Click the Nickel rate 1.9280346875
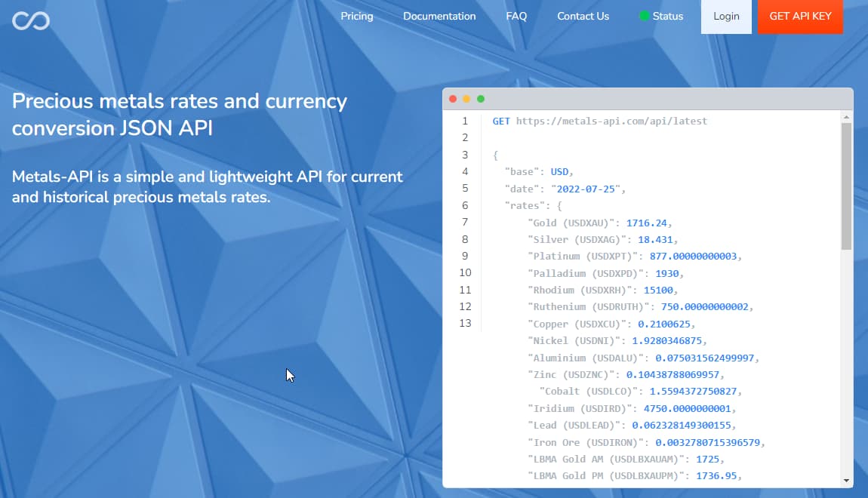 click(x=666, y=341)
